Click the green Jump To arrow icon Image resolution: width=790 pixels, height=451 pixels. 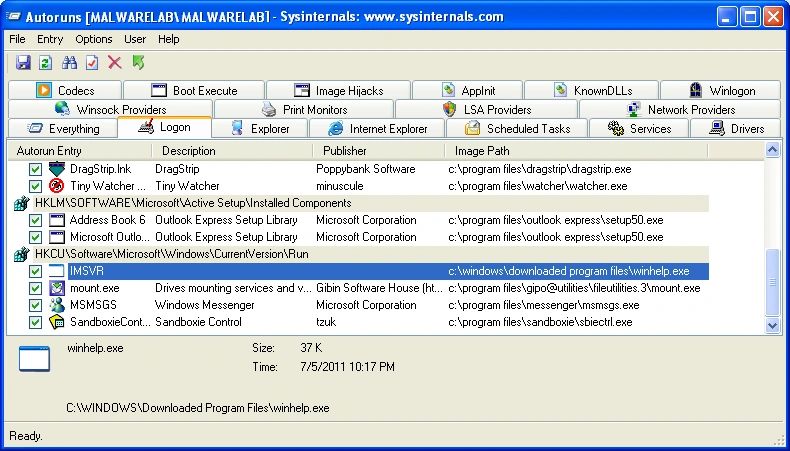pos(138,63)
